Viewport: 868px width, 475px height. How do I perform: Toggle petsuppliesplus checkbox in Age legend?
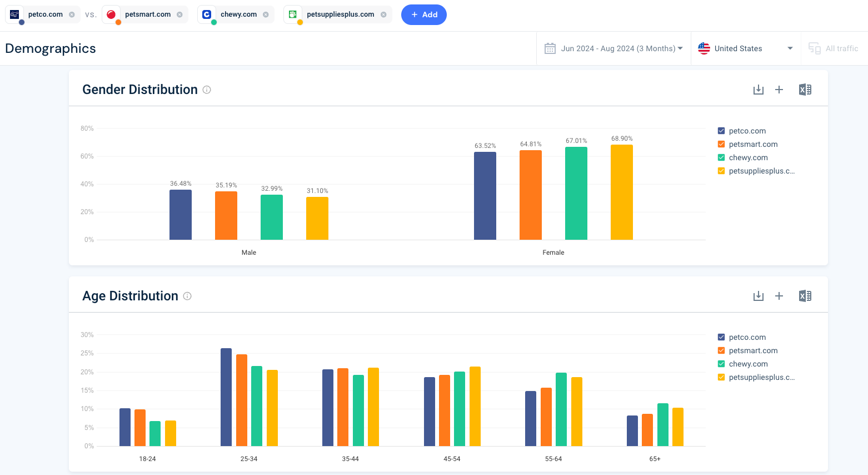click(x=721, y=377)
